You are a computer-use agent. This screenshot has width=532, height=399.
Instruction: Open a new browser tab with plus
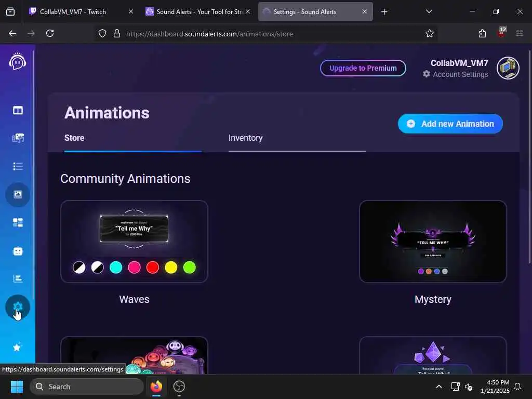(384, 12)
